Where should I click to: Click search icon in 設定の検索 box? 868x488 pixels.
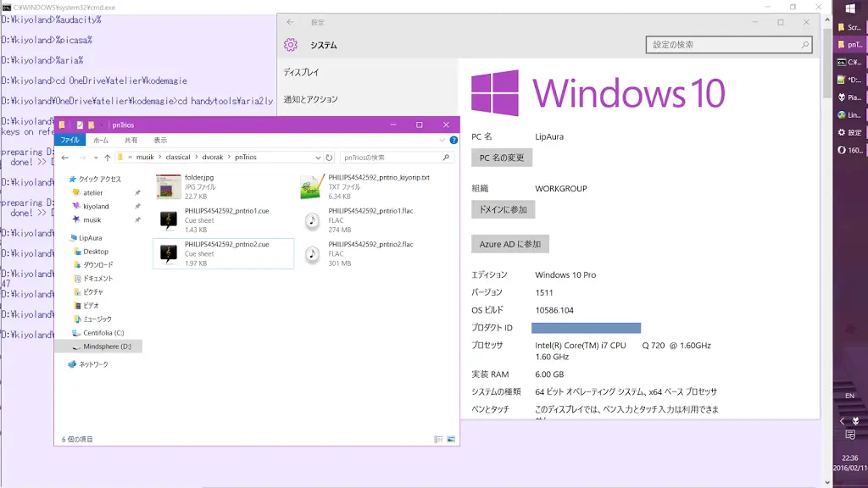tap(805, 45)
